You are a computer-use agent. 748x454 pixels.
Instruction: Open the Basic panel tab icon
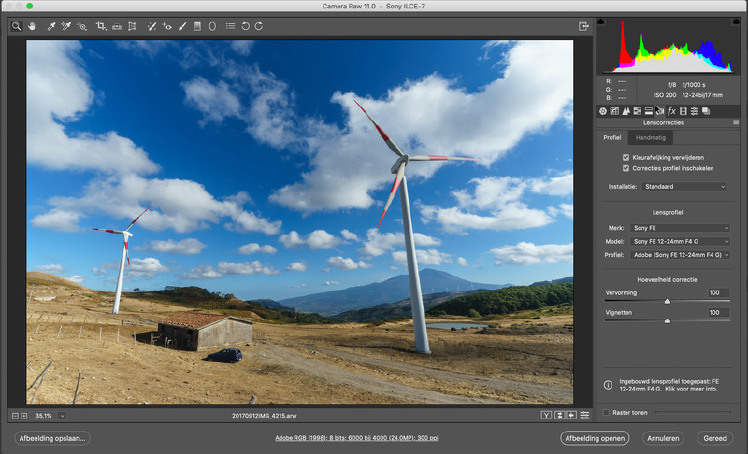click(603, 111)
